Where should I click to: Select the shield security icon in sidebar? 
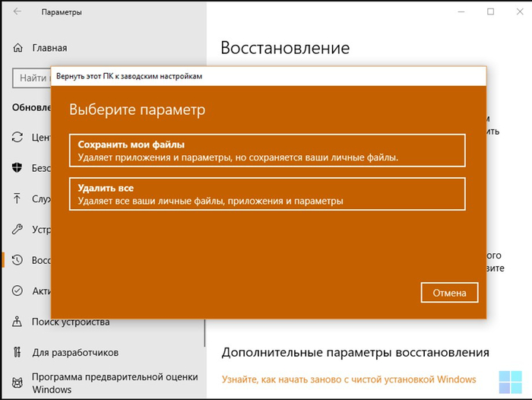17,168
